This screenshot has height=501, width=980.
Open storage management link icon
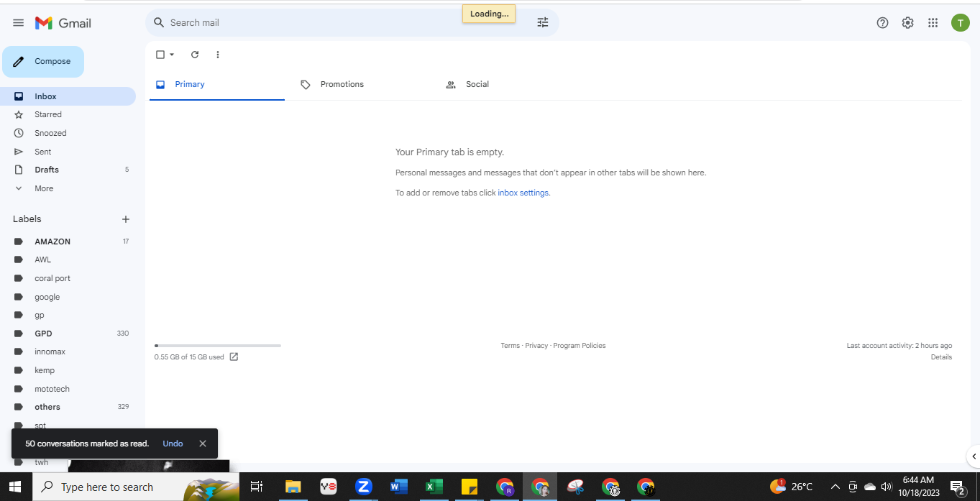[x=234, y=357]
